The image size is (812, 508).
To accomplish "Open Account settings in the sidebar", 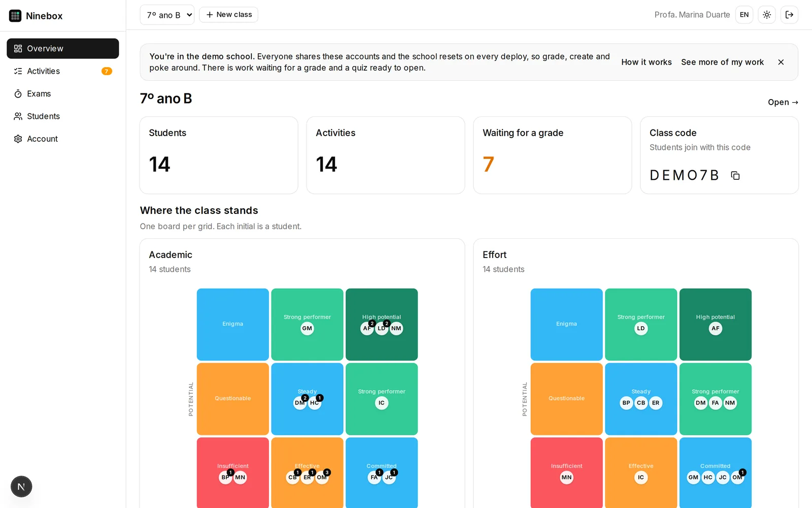I will point(63,139).
